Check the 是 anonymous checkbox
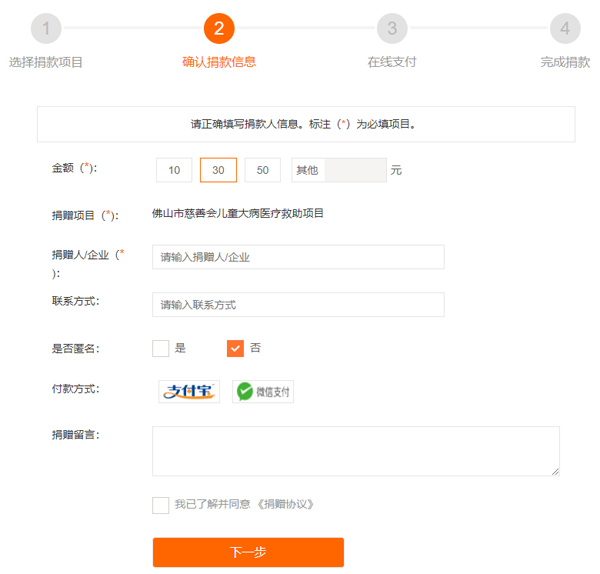This screenshot has width=600, height=574. coord(161,348)
